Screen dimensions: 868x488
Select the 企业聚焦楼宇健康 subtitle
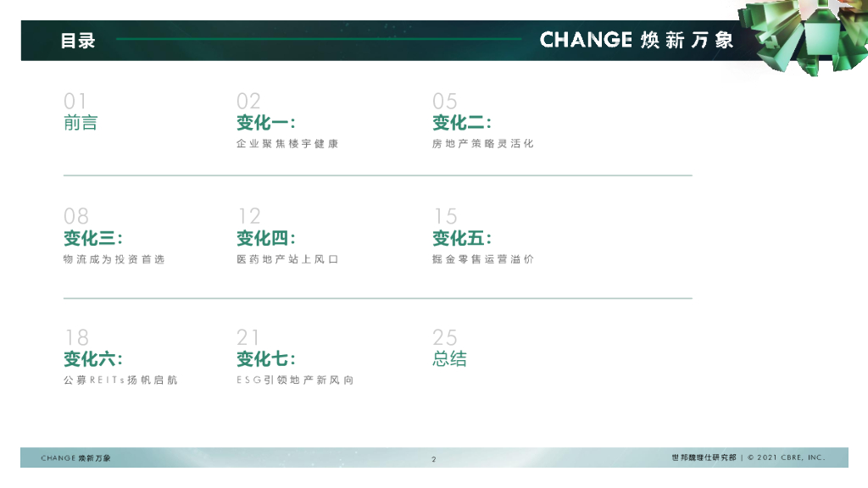[287, 144]
